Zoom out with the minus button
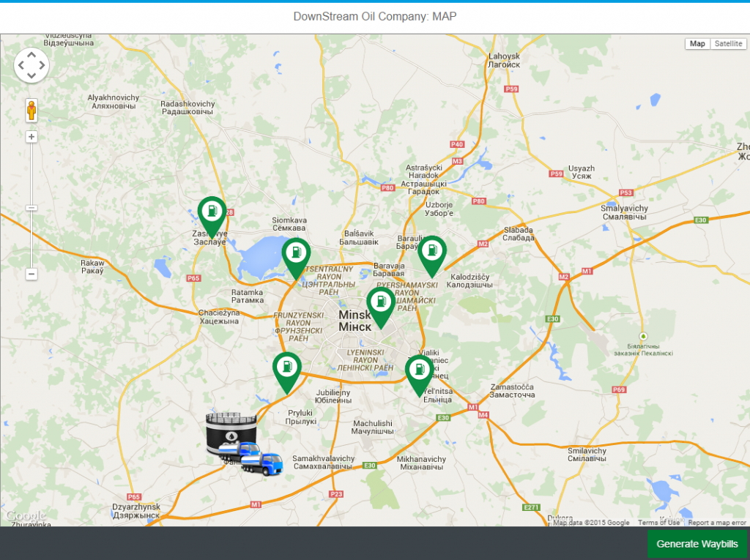 [x=31, y=274]
